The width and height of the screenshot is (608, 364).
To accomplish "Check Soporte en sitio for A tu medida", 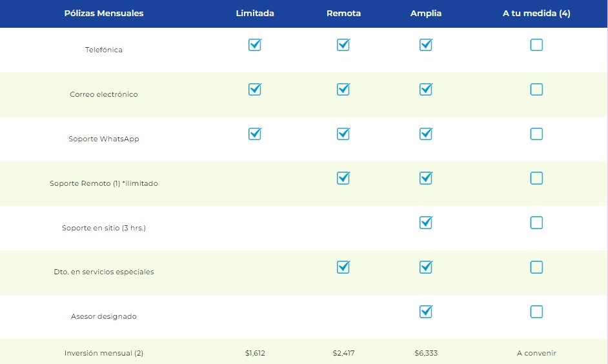I will [536, 223].
